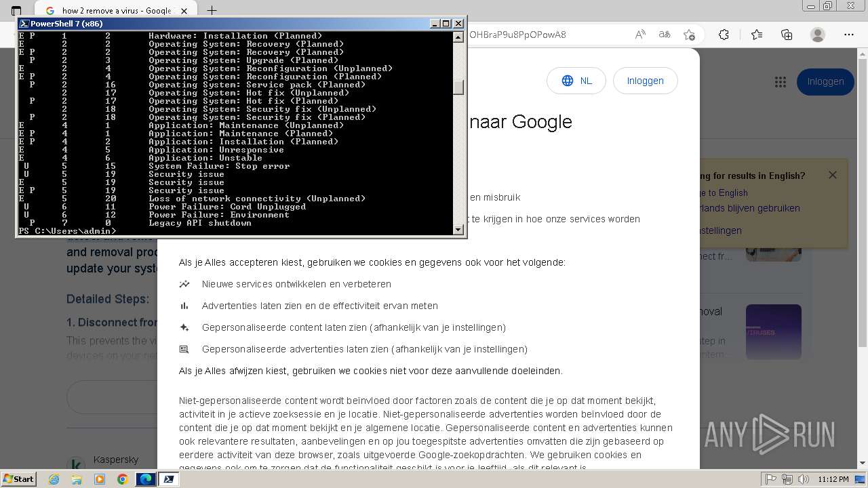The image size is (868, 488).
Task: Click 'Power Failure: Cord Unplugged' line
Action: coord(227,207)
